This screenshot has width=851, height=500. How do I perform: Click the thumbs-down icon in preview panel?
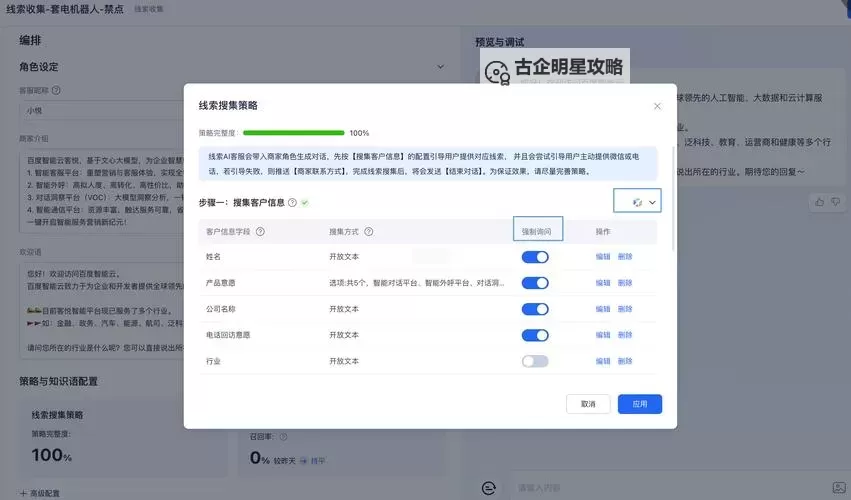point(836,202)
